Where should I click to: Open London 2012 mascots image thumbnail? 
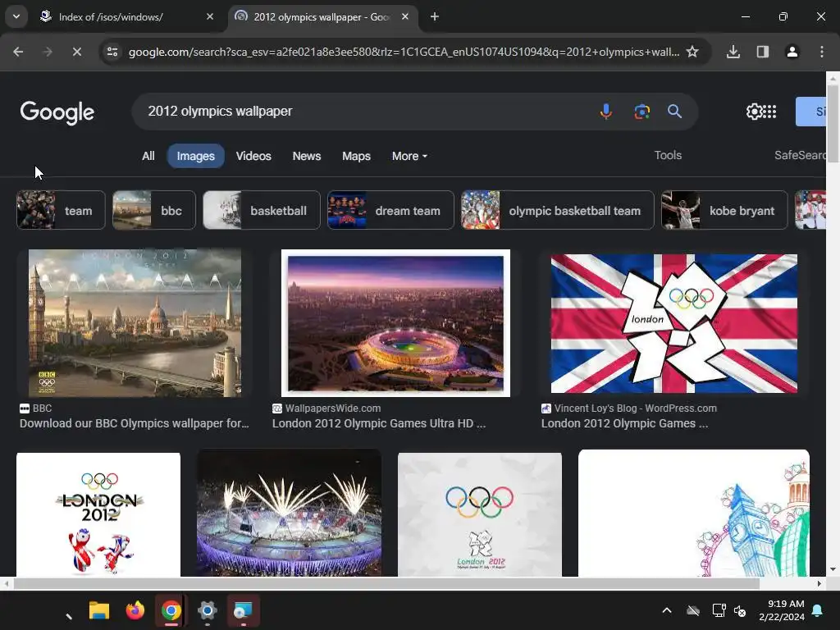point(98,514)
